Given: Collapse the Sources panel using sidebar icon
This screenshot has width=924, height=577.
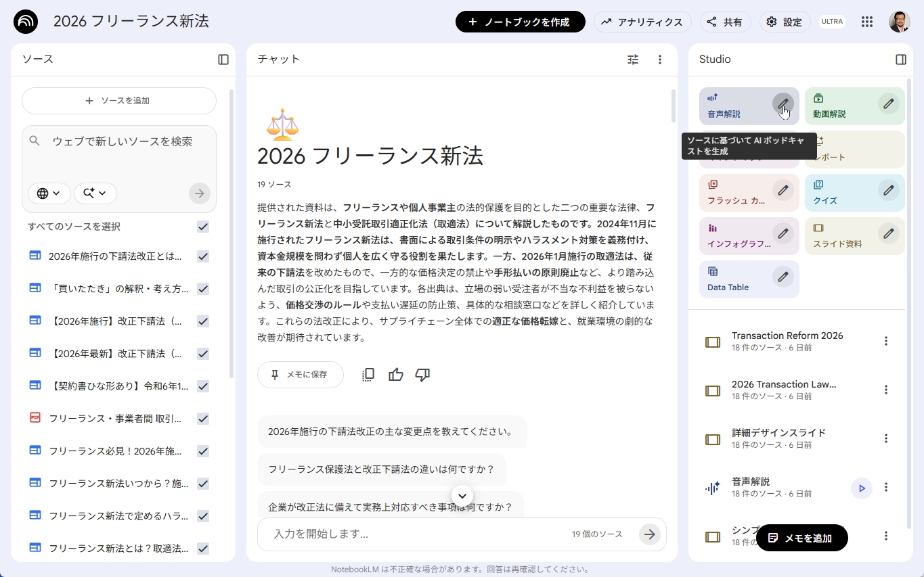Looking at the screenshot, I should pyautogui.click(x=223, y=60).
